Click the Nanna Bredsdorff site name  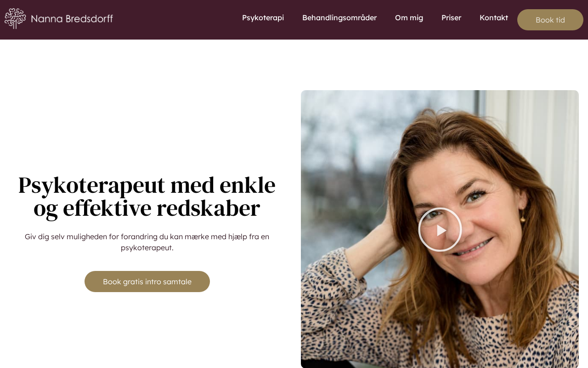72,19
